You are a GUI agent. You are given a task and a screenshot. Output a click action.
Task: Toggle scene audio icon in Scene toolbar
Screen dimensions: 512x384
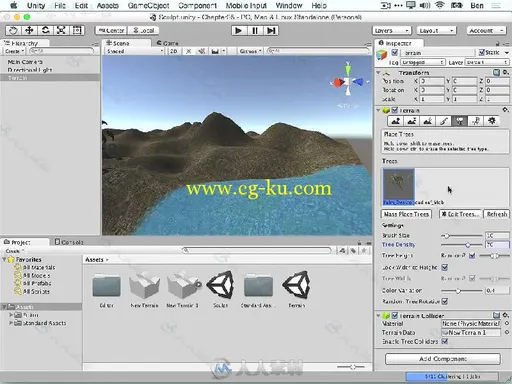[201, 51]
